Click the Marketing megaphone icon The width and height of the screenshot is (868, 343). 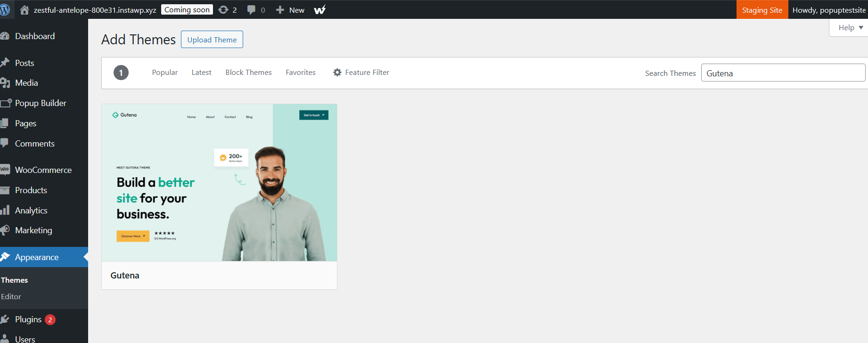[x=5, y=230]
